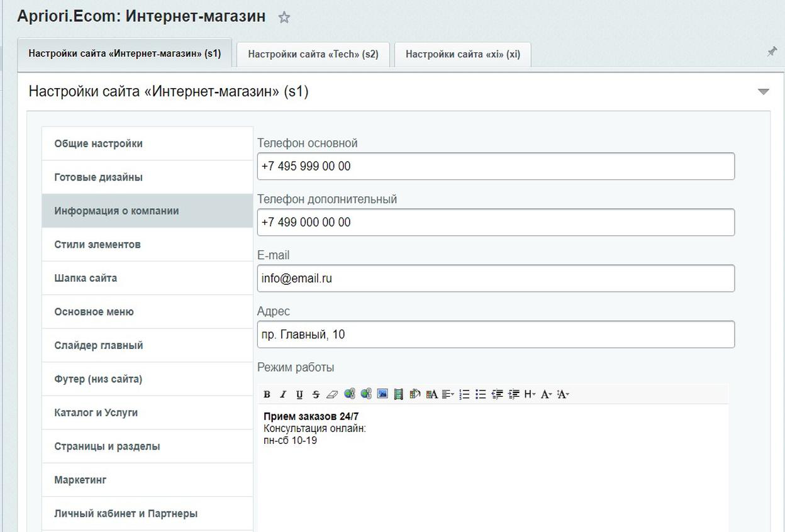Switch to the «Tech» (s2) site settings tab
Viewport: 785px width, 532px height.
click(313, 54)
